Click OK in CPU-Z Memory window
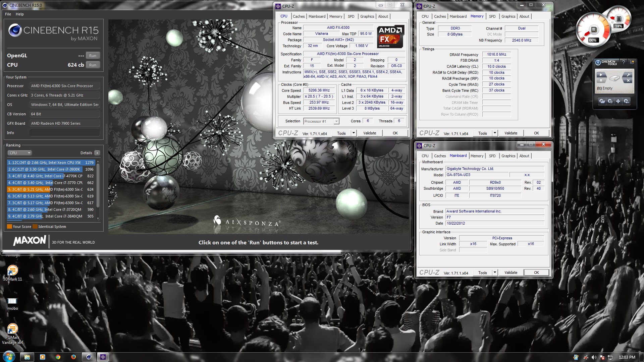This screenshot has height=362, width=644. point(536,133)
